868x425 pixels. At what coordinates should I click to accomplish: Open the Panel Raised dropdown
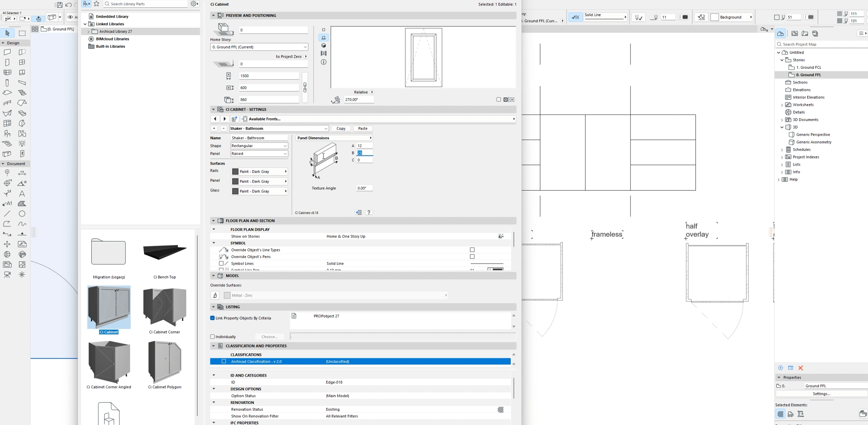(x=259, y=154)
